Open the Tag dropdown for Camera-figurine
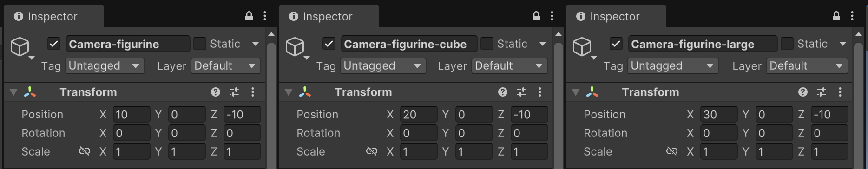Screen dimensions: 868x169 105,66
